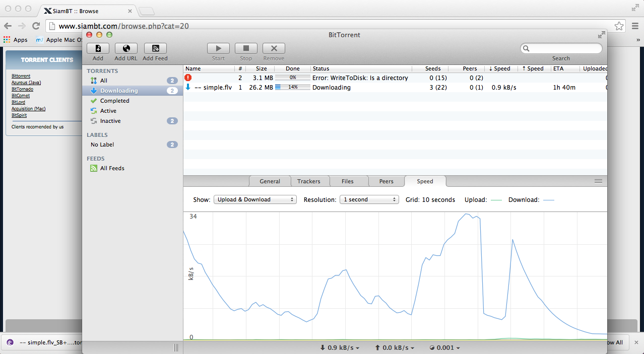Sort torrents by the Size column header
Image resolution: width=644 pixels, height=354 pixels.
(260, 68)
